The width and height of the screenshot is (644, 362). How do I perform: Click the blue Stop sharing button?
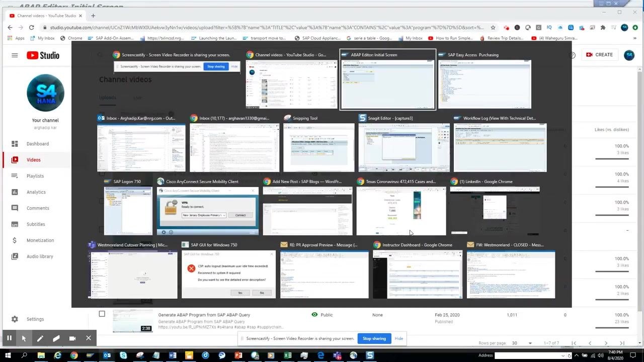(x=374, y=338)
